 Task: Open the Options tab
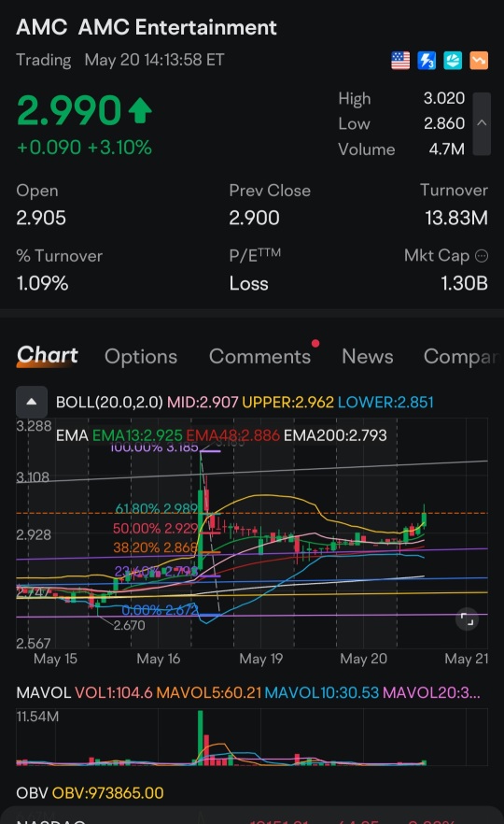coord(141,356)
